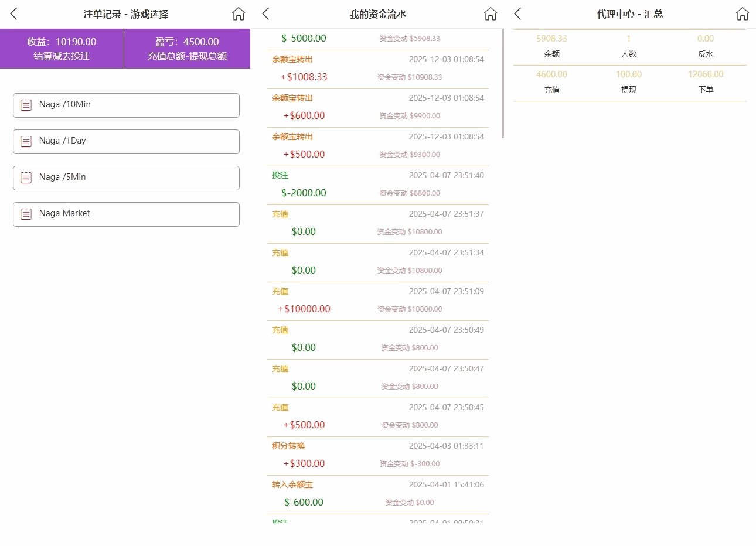Select Naga /1Day from the game list
Screen dimensions: 756x546
point(126,142)
